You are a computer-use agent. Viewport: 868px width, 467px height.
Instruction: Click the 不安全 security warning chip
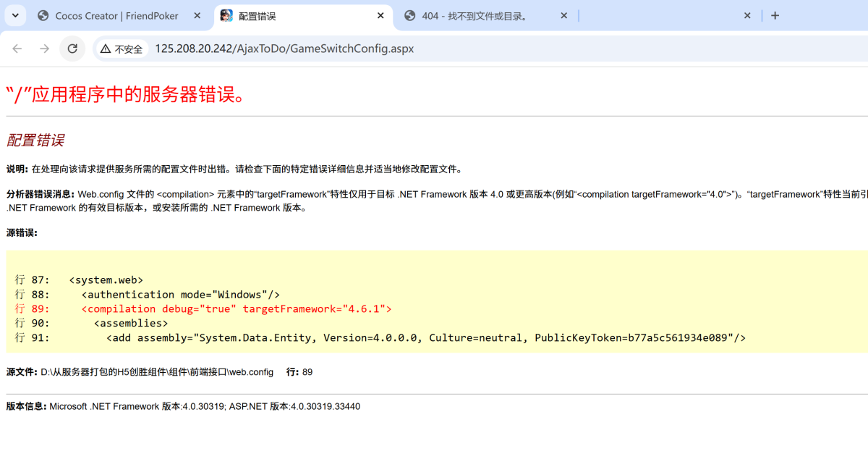(x=122, y=49)
